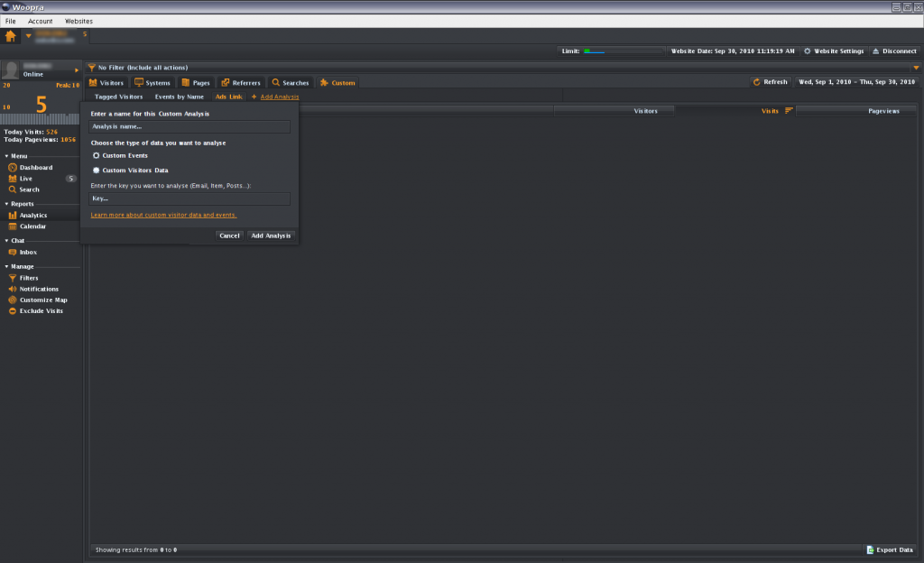This screenshot has height=563, width=924.
Task: Click the filter funnel icon in filter bar
Action: pos(91,68)
